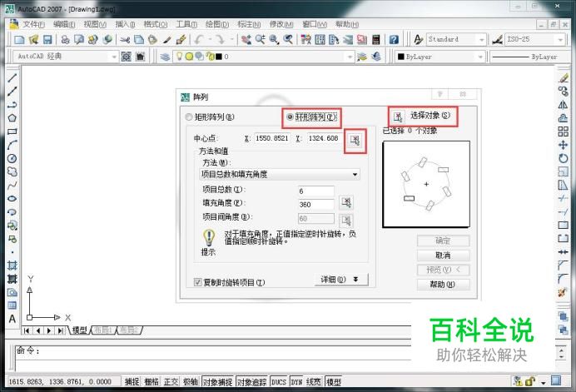Viewport: 576px width, 392px height.
Task: Select the Multiline Text tool
Action: [12, 319]
